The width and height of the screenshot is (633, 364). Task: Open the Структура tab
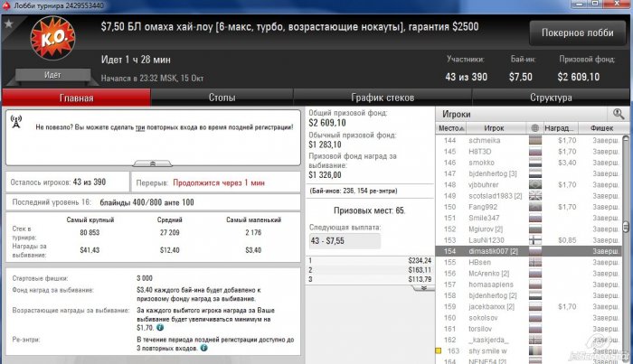(551, 98)
